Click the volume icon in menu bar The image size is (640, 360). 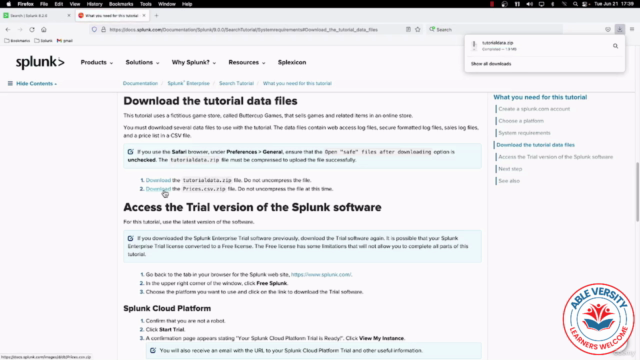[x=529, y=4]
